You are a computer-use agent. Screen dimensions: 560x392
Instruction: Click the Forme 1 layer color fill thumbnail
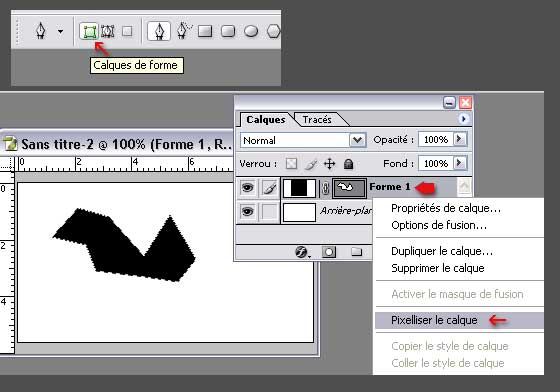coord(299,188)
